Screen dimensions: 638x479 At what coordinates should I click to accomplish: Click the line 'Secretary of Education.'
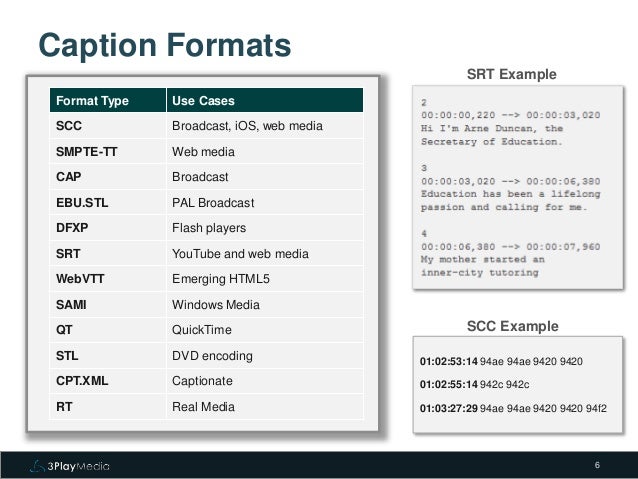(x=492, y=142)
